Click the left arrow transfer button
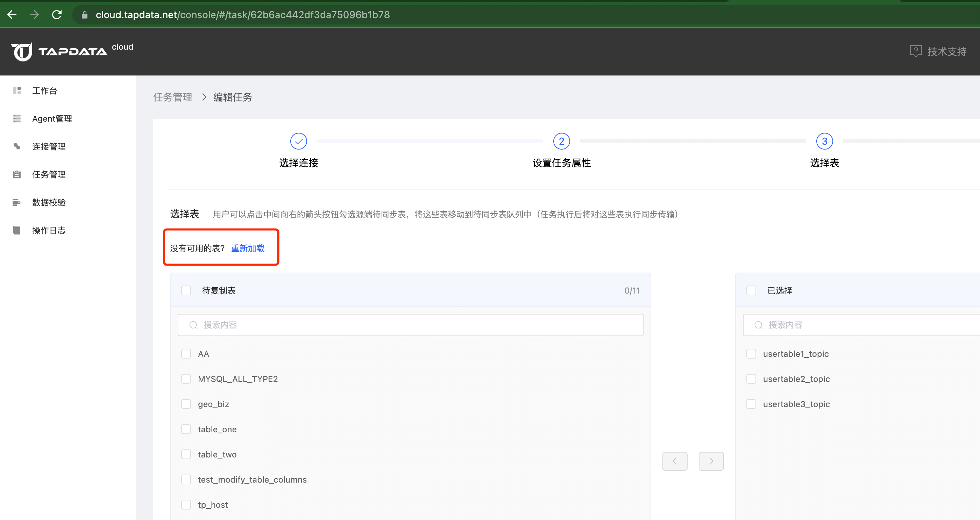Image resolution: width=980 pixels, height=520 pixels. [675, 461]
